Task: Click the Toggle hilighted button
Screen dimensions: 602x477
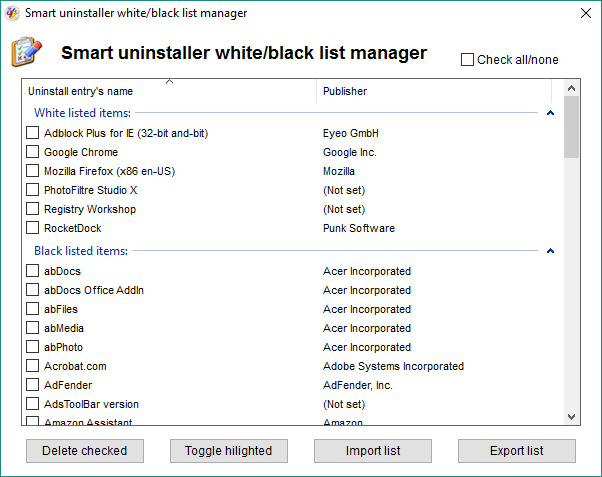Action: [x=229, y=451]
